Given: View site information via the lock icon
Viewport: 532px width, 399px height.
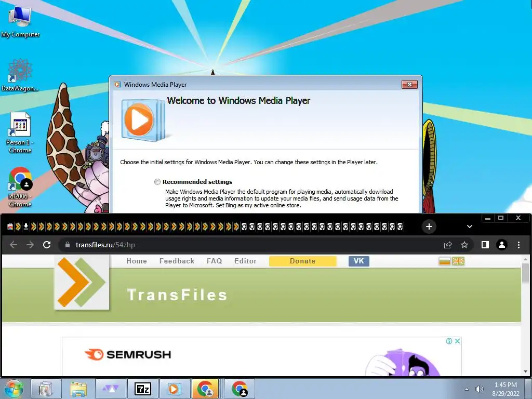Looking at the screenshot, I should pos(67,245).
